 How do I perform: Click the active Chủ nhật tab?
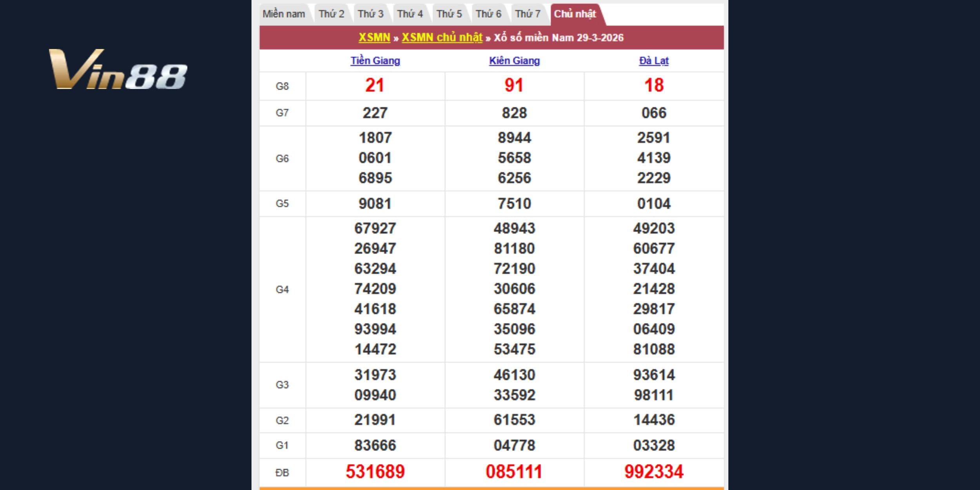pyautogui.click(x=575, y=14)
